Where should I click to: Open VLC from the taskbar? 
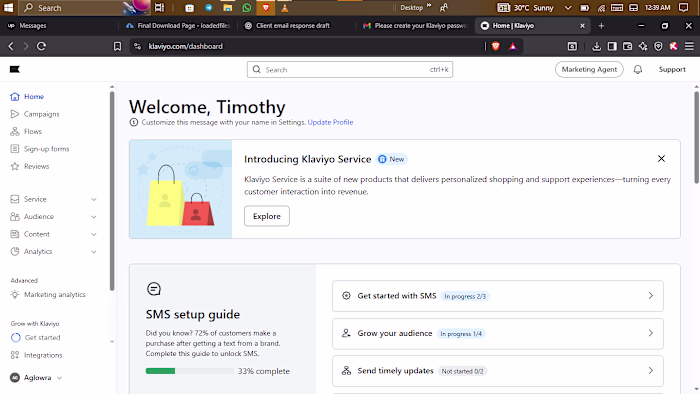point(284,8)
